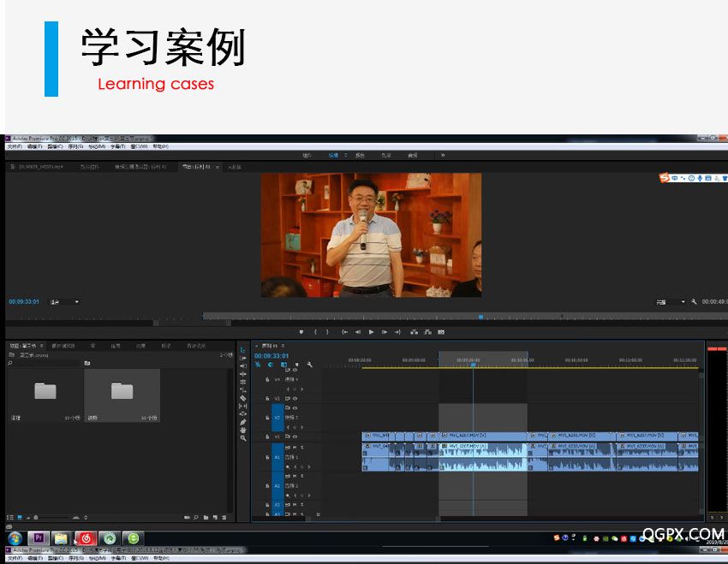Toggle lock on track A1
This screenshot has width=728, height=564.
tap(267, 457)
